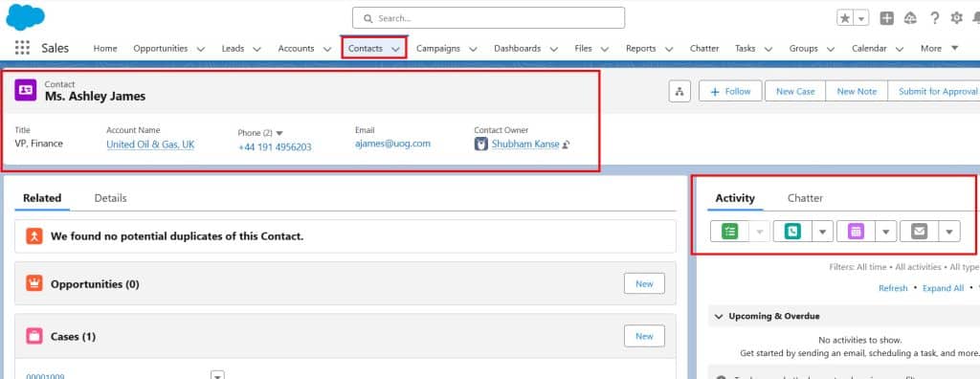This screenshot has width=980, height=379.
Task: Open the Opportunities nav tab
Action: point(161,48)
